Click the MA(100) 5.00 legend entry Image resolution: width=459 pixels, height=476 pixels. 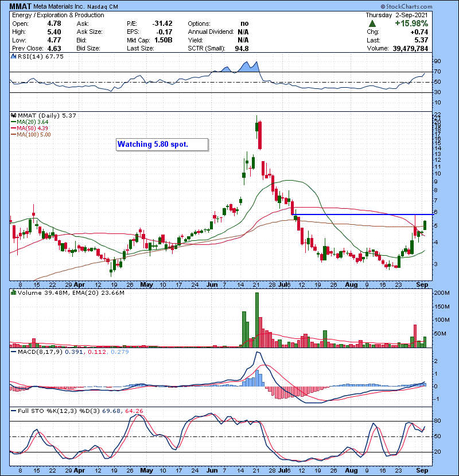34,135
